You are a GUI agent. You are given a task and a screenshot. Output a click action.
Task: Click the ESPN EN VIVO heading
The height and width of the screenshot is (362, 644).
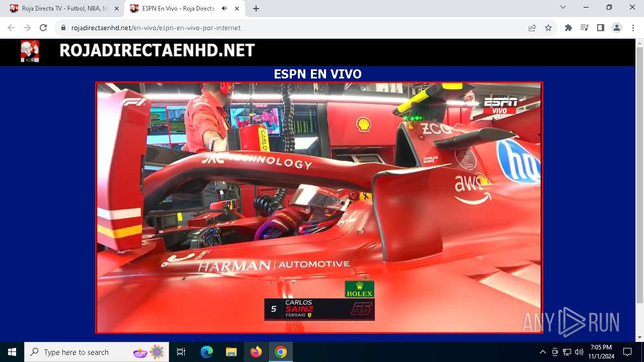(x=317, y=74)
